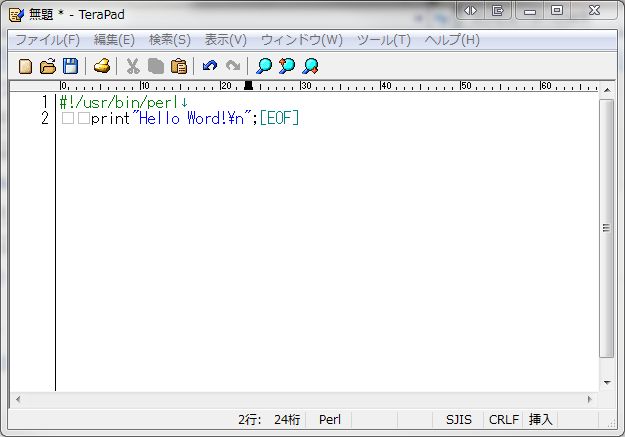The width and height of the screenshot is (625, 437).
Task: Click the "Hello Word!¥n" string text
Action: (x=191, y=118)
